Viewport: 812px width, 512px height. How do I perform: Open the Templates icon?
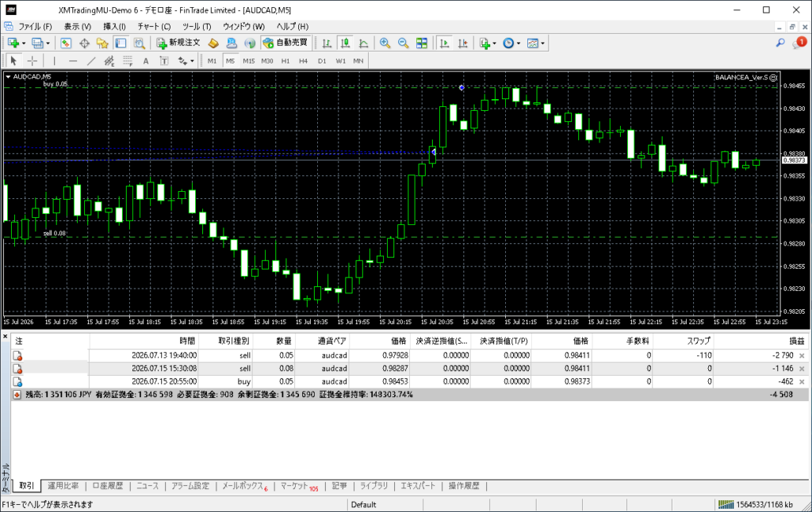[533, 43]
